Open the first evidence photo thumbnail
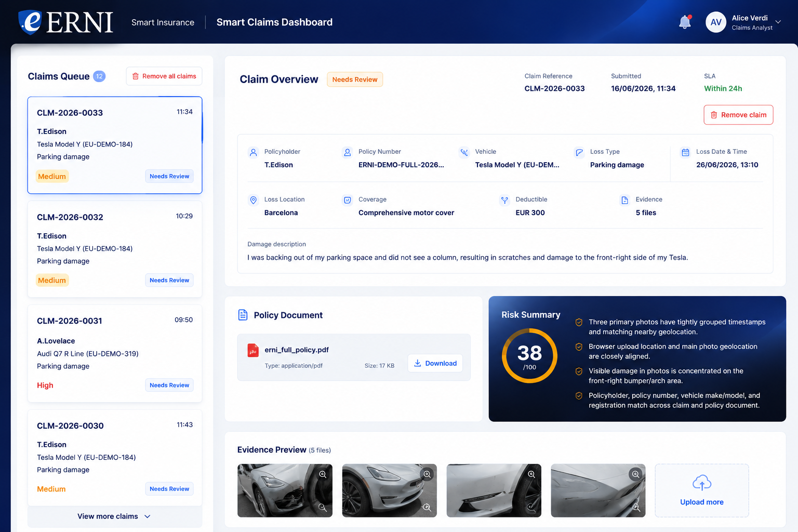 (x=285, y=490)
